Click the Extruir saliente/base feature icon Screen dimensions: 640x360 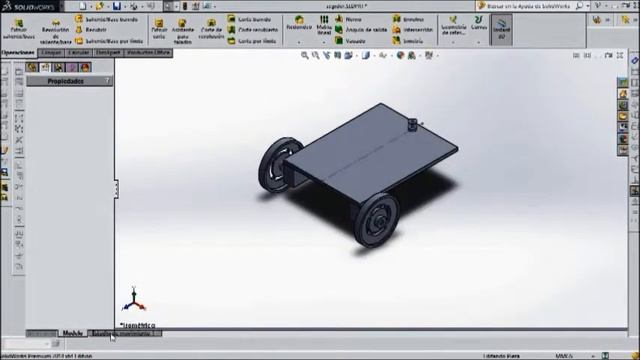[x=18, y=29]
